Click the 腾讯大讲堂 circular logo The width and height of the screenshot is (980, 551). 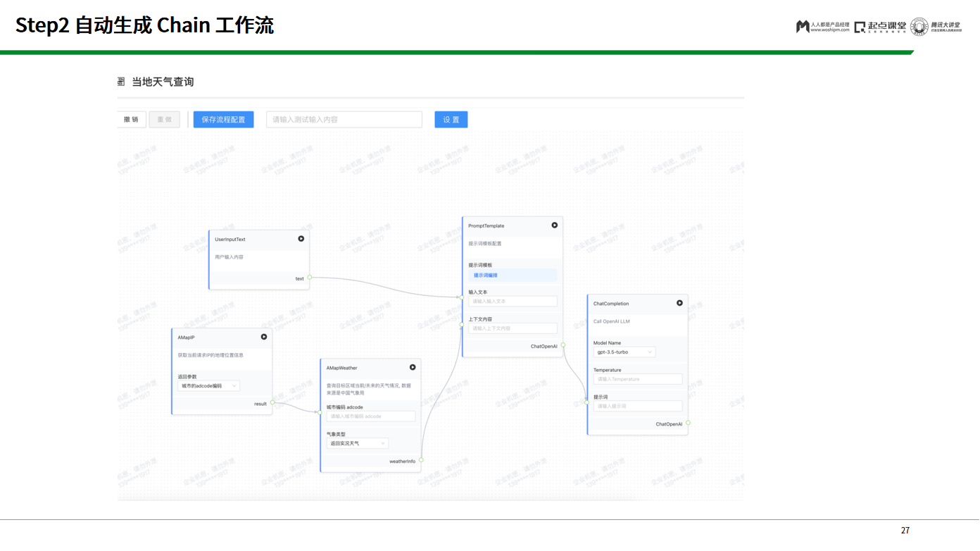click(919, 26)
